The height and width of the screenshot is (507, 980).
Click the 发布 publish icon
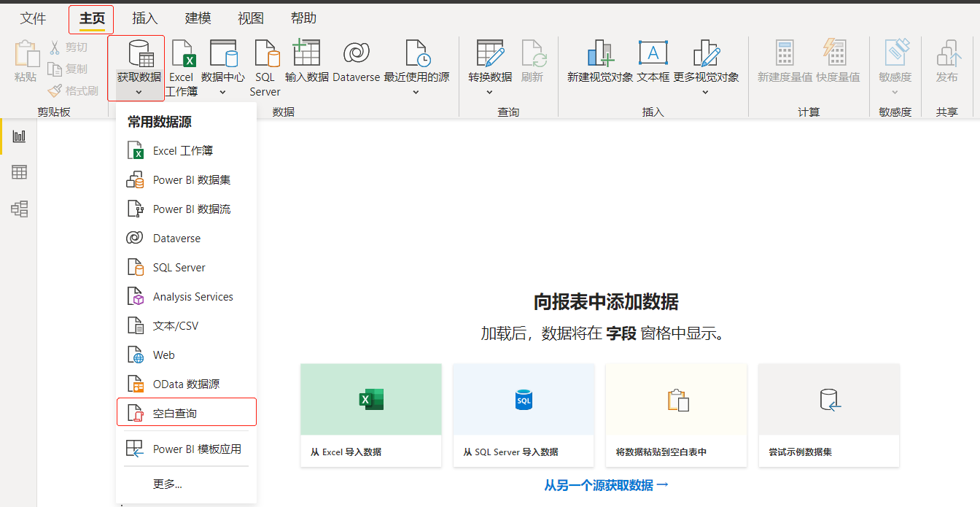[947, 53]
